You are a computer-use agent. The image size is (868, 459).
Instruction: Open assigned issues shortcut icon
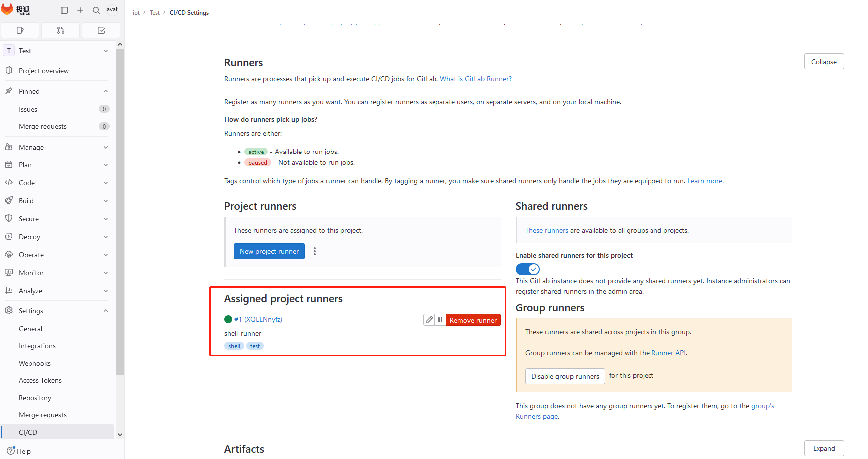pyautogui.click(x=20, y=30)
